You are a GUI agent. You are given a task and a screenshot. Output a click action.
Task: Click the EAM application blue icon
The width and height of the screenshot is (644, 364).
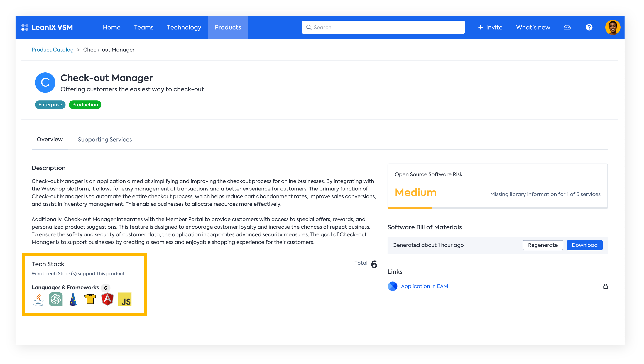(x=392, y=286)
